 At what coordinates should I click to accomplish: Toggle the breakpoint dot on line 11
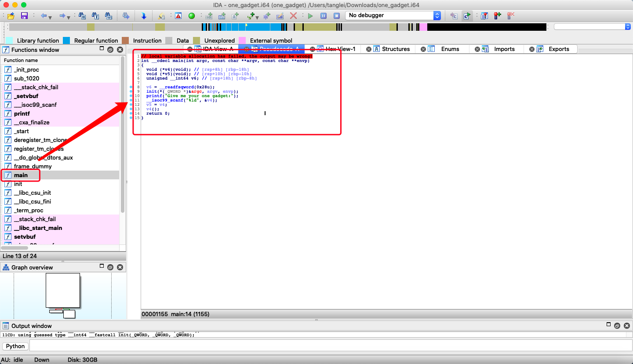pos(131,100)
